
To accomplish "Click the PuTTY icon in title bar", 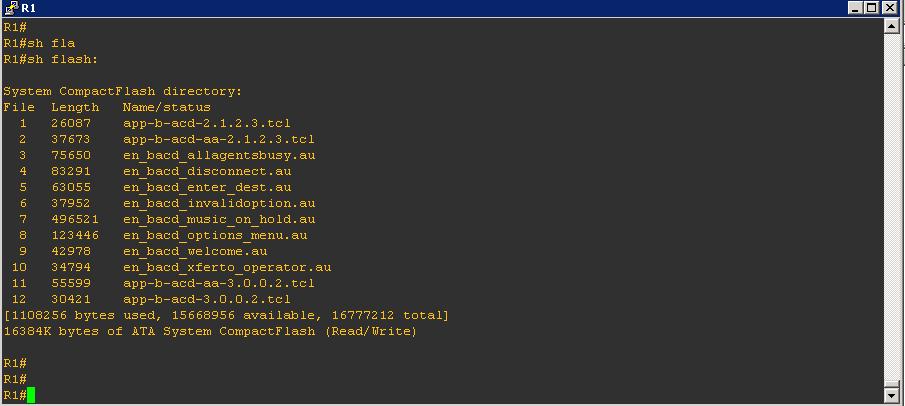I will (11, 8).
